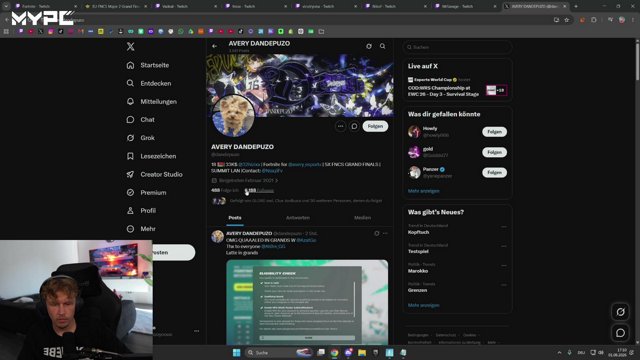Open Chat in the left sidebar
The image size is (640, 360).
coord(140,120)
